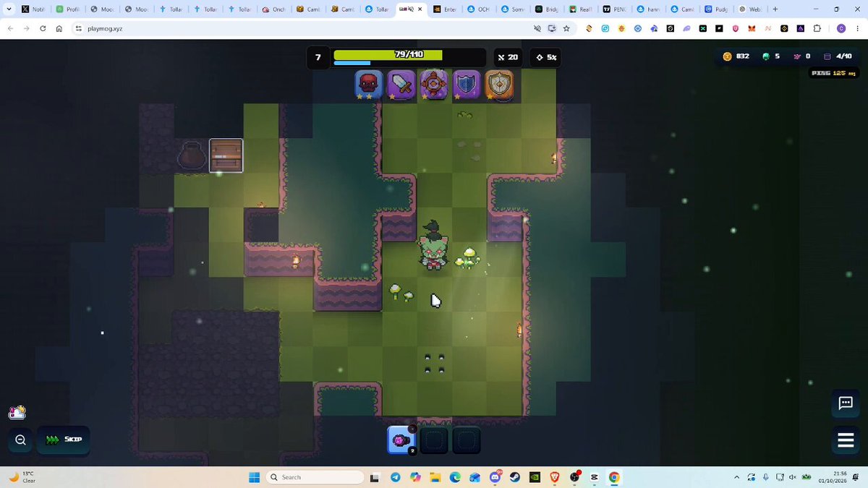Click the gold coin counter 832

point(736,56)
